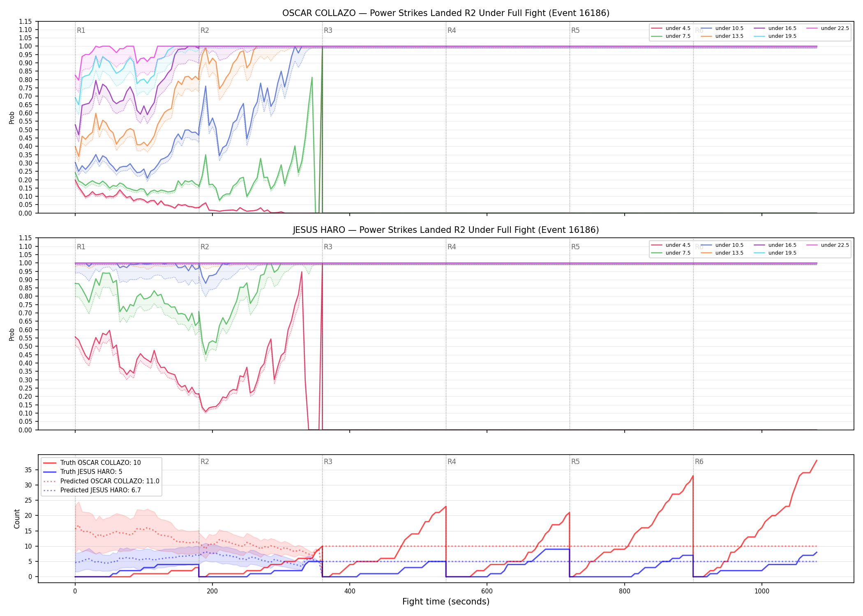The width and height of the screenshot is (863, 616).
Task: Click R3 round marker in Oscar Collazo chart
Action: click(328, 30)
